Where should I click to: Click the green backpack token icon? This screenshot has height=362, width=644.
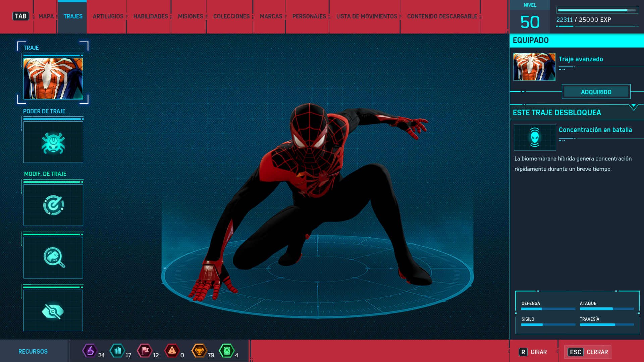(x=227, y=351)
